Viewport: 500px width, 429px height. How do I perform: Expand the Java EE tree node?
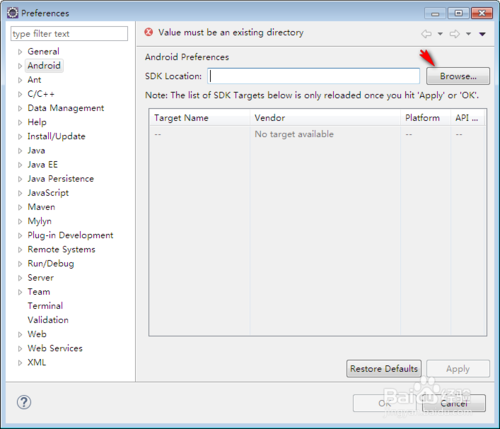[x=20, y=165]
